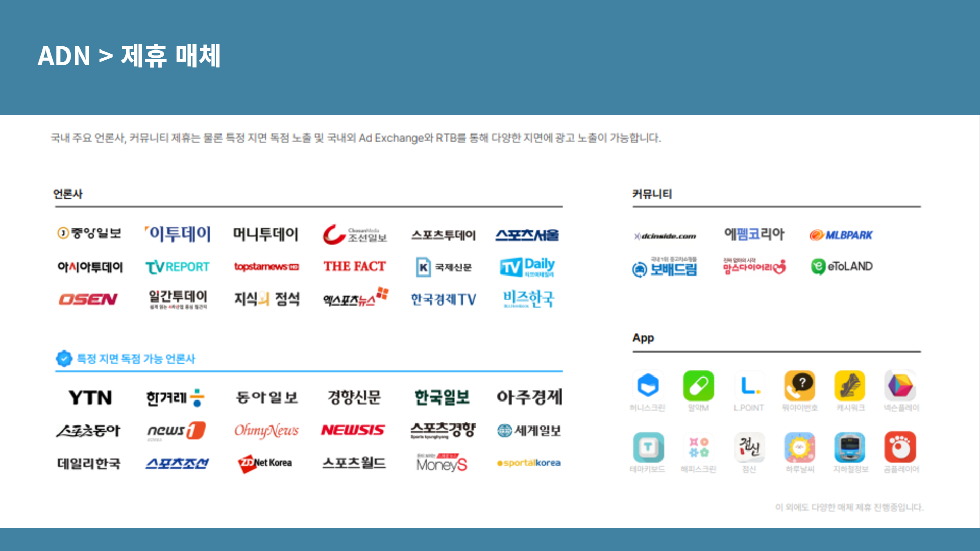The image size is (980, 551).
Task: Select the App section heading
Action: (x=643, y=338)
